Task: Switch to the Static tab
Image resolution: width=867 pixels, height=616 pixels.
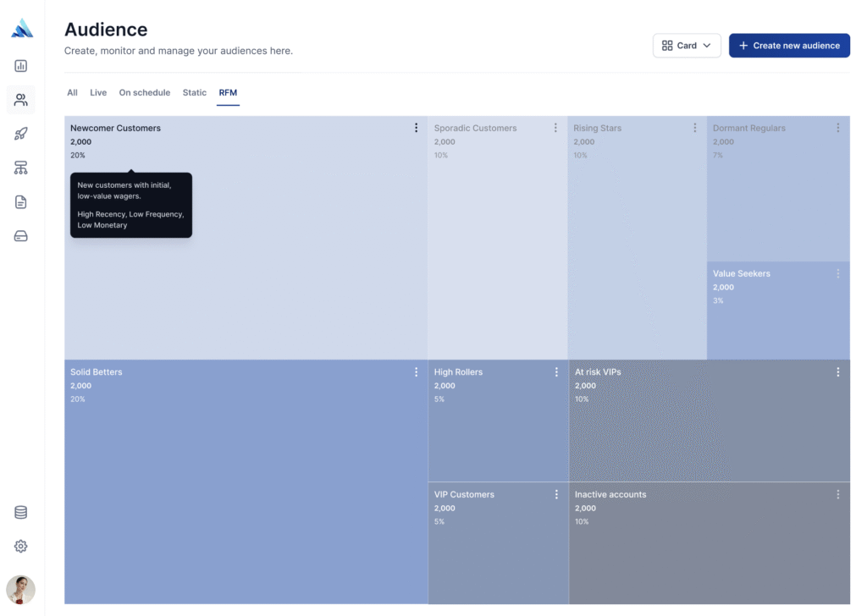Action: point(195,92)
